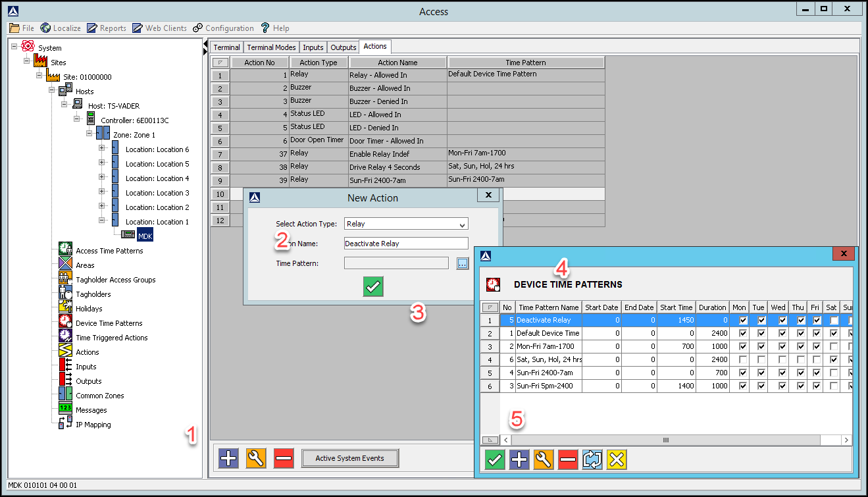The width and height of the screenshot is (868, 497).
Task: Click the Active System Events button
Action: 350,458
